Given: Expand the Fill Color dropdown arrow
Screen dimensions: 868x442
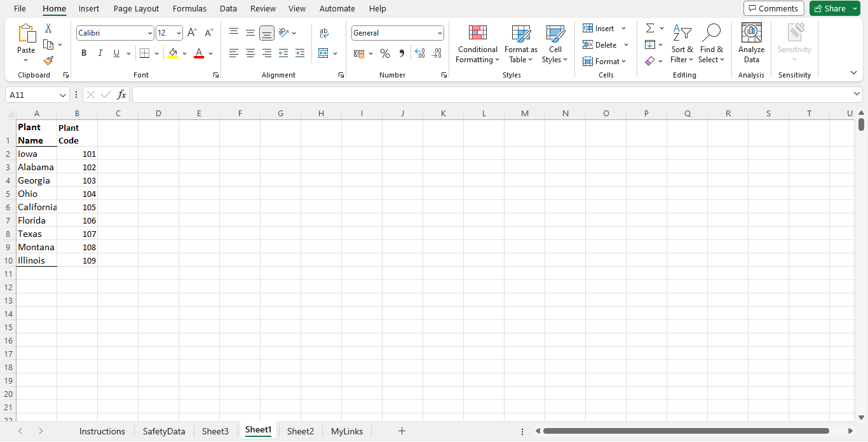Looking at the screenshot, I should point(184,53).
